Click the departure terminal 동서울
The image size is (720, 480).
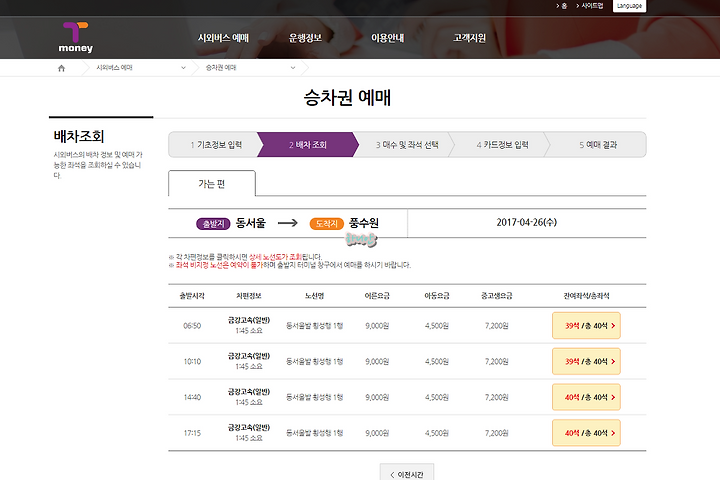tap(251, 223)
